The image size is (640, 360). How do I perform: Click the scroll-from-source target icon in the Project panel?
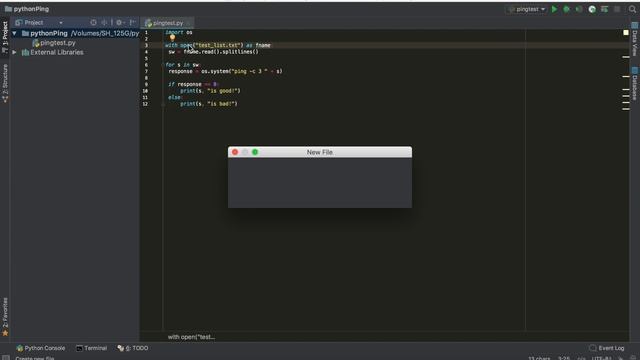[93, 22]
